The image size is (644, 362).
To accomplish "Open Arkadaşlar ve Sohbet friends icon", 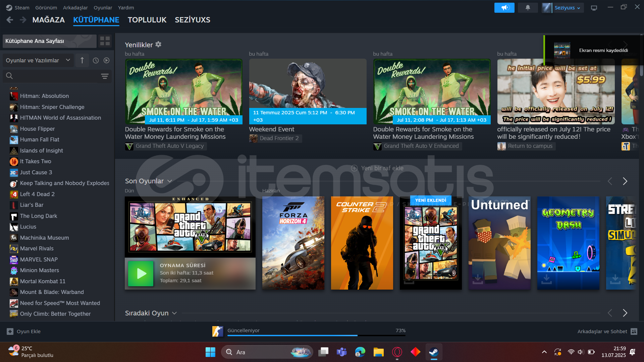I will click(x=634, y=331).
